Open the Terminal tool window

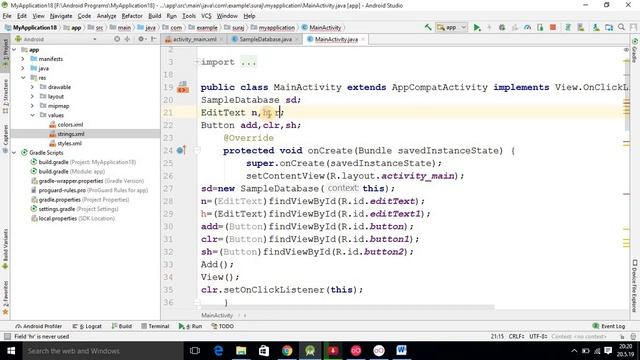coord(155,326)
